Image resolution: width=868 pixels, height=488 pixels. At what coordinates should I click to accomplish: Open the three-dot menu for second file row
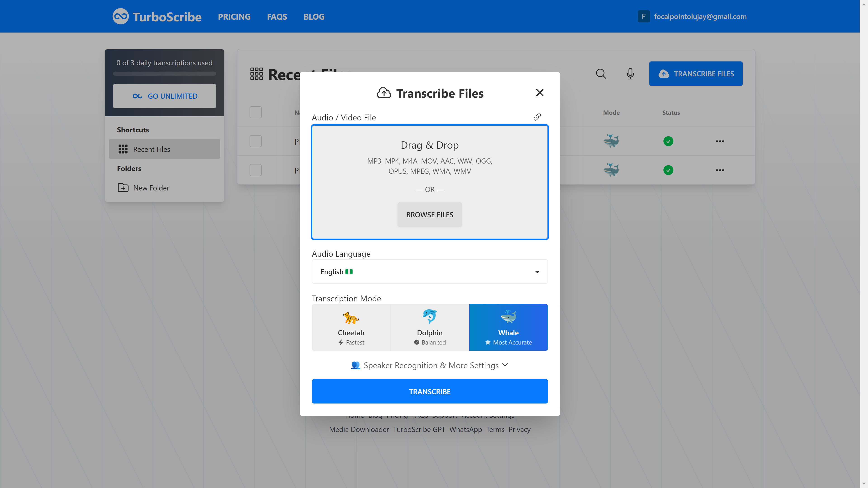pos(720,170)
